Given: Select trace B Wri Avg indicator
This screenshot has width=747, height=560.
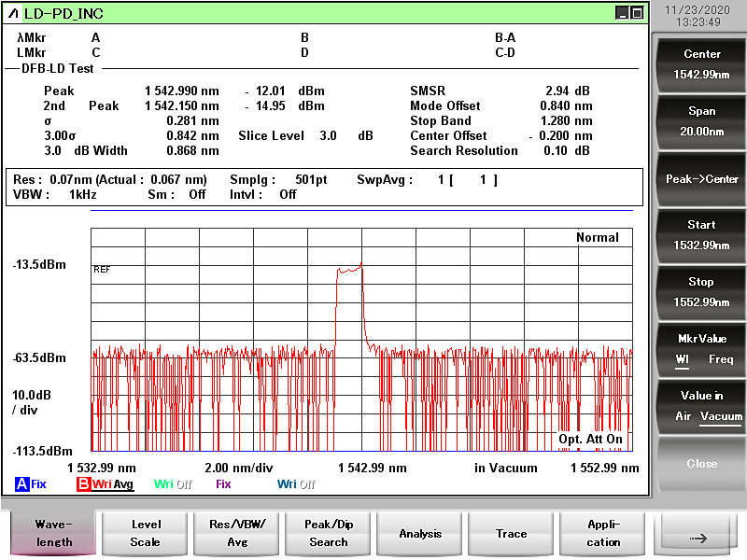Looking at the screenshot, I should pos(105,484).
